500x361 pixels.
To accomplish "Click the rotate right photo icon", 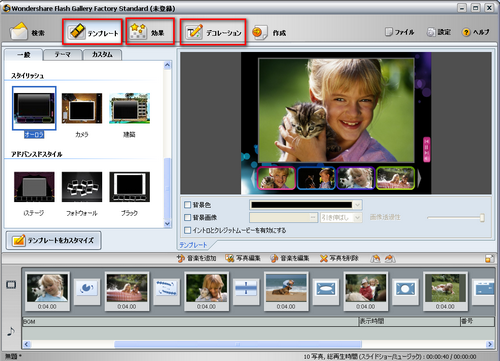I will point(390,258).
